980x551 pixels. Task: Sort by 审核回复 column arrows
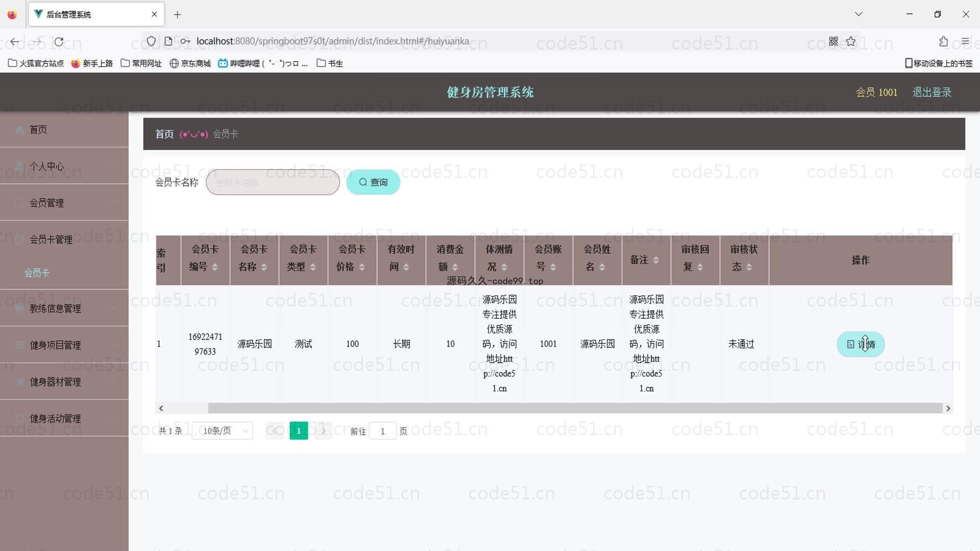[700, 267]
